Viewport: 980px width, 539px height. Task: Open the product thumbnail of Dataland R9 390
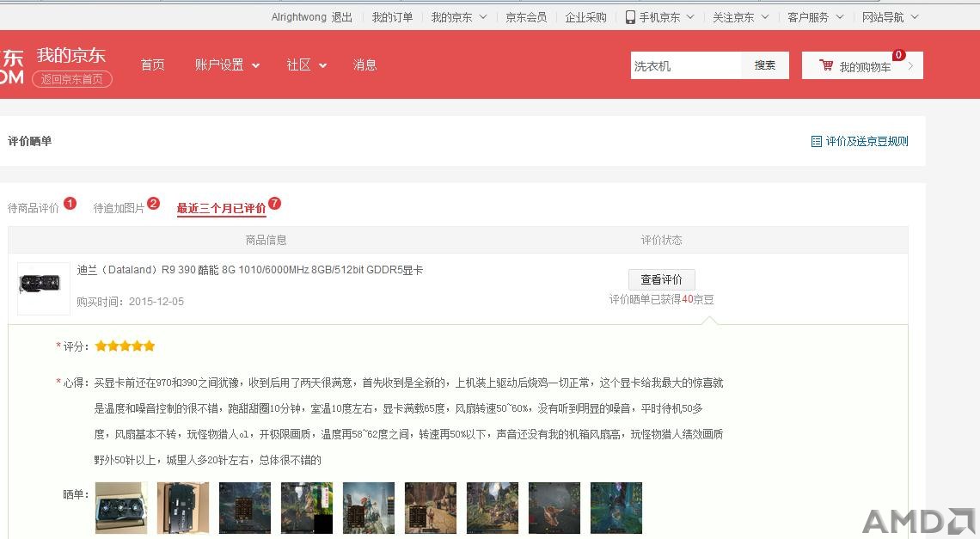tap(43, 288)
